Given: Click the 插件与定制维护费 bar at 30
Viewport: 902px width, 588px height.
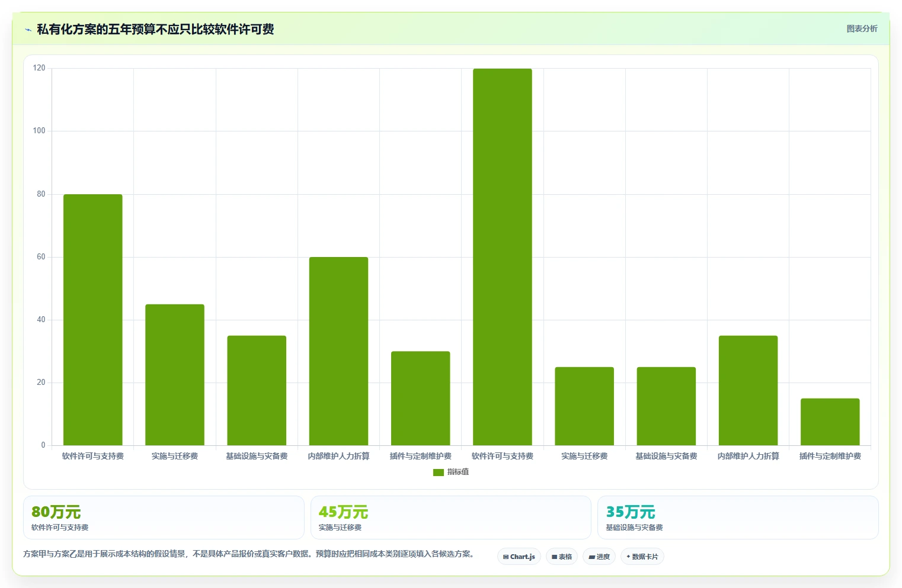Looking at the screenshot, I should (421, 399).
